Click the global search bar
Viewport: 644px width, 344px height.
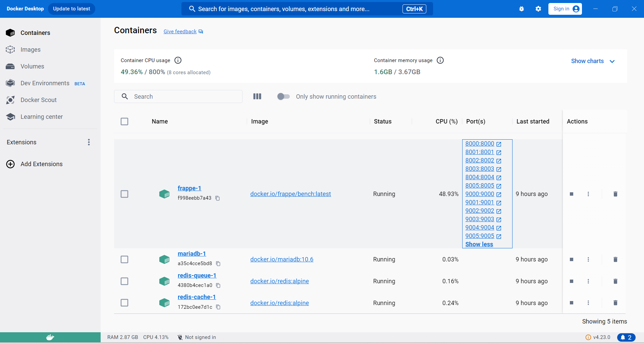point(307,9)
